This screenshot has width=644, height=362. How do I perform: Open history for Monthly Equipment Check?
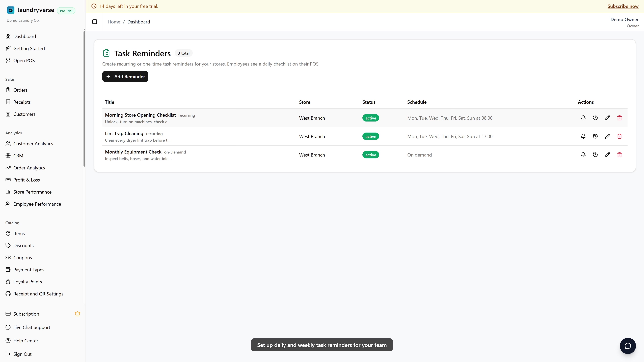595,155
